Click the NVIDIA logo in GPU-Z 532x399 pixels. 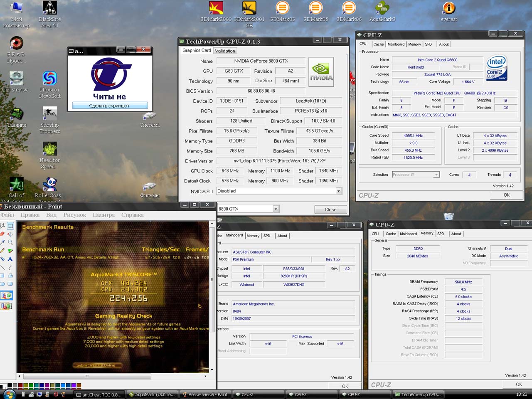pos(321,71)
